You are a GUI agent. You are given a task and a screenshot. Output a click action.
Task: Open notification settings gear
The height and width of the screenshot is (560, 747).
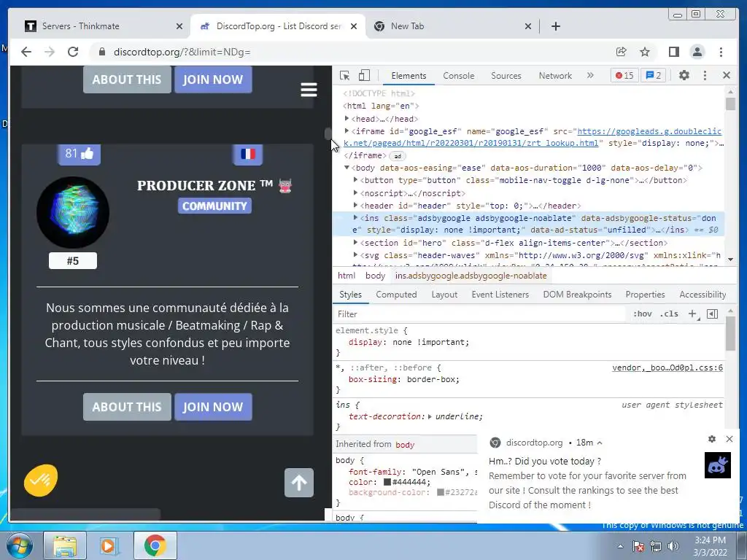click(x=712, y=439)
